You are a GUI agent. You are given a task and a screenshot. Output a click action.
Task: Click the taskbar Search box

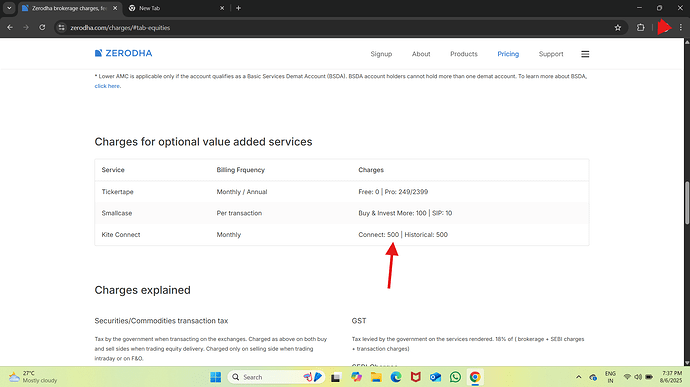(x=275, y=377)
